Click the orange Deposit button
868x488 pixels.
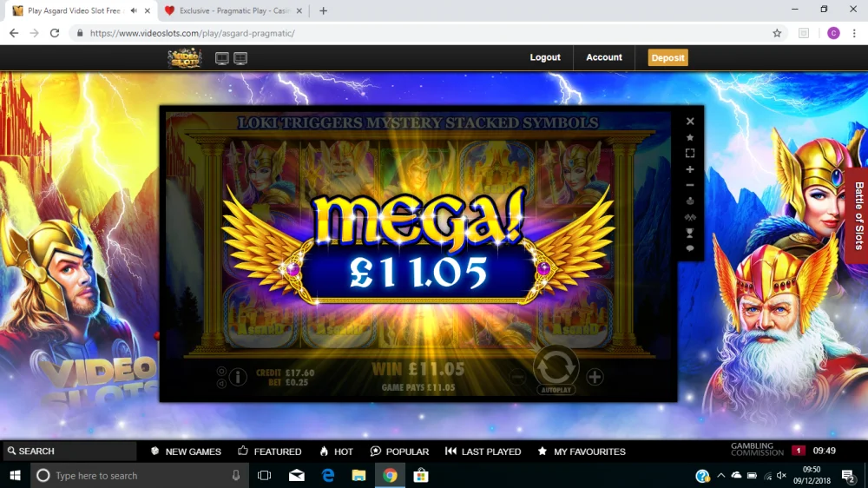tap(668, 57)
